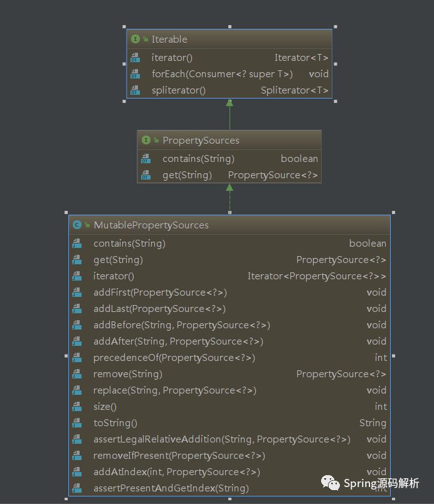Select replace(String, PropertySource<?>) method
This screenshot has width=434, height=504.
coord(175,390)
